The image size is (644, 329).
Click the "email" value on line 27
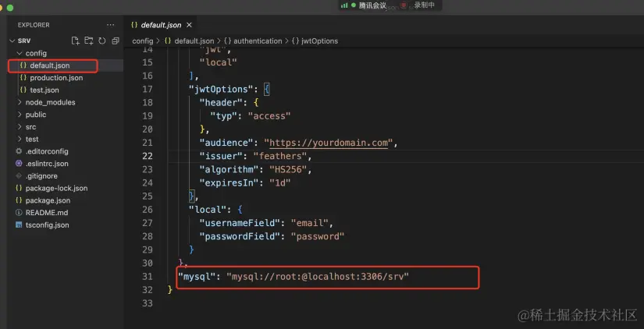(310, 223)
